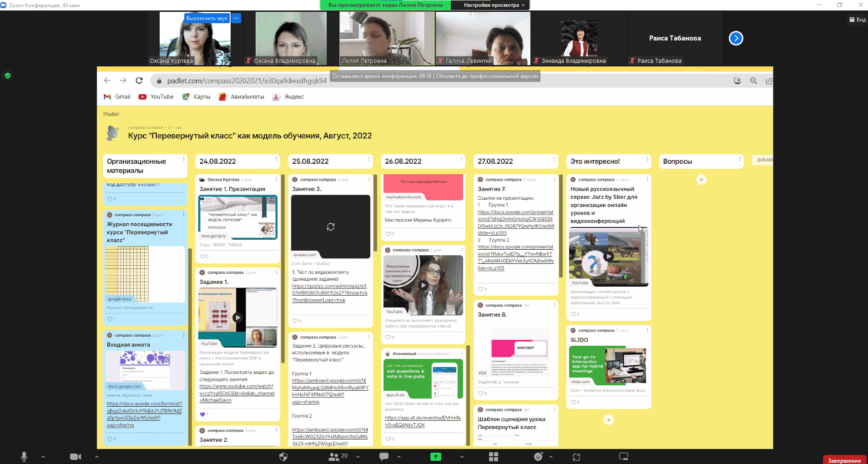Expand video options arrow beside camera

click(x=96, y=456)
